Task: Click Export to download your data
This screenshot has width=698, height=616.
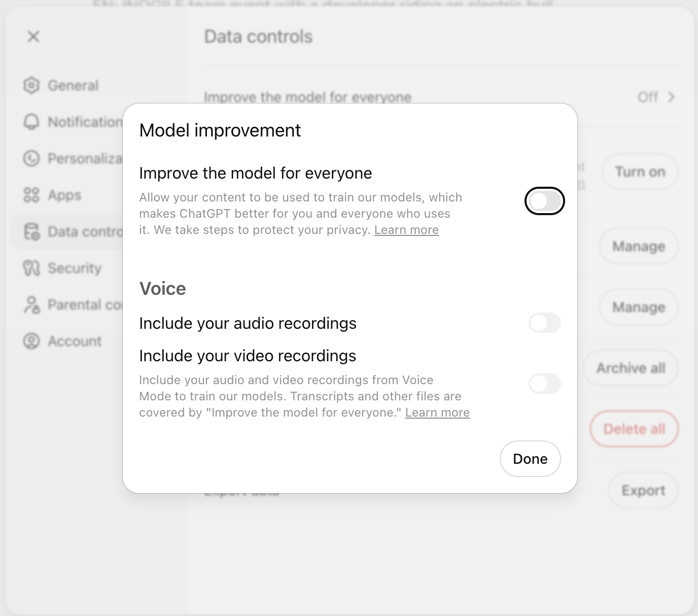Action: (642, 490)
